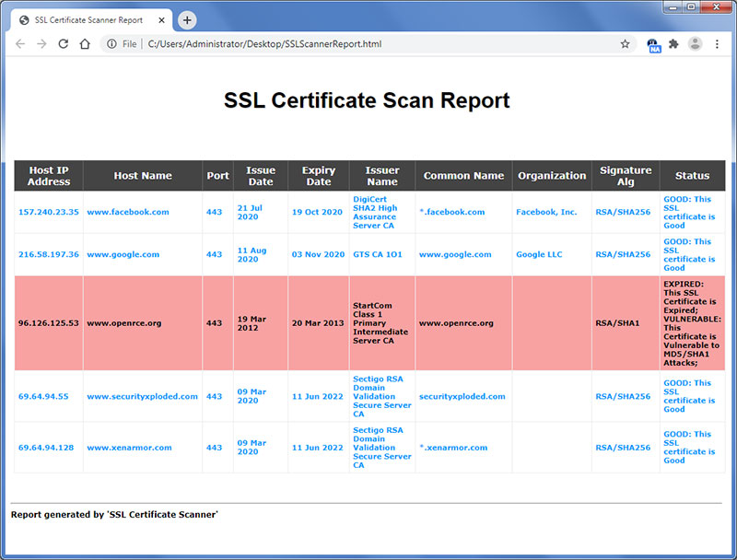Open Chrome three-dot menu
Screen dimensions: 737x560
tap(717, 43)
